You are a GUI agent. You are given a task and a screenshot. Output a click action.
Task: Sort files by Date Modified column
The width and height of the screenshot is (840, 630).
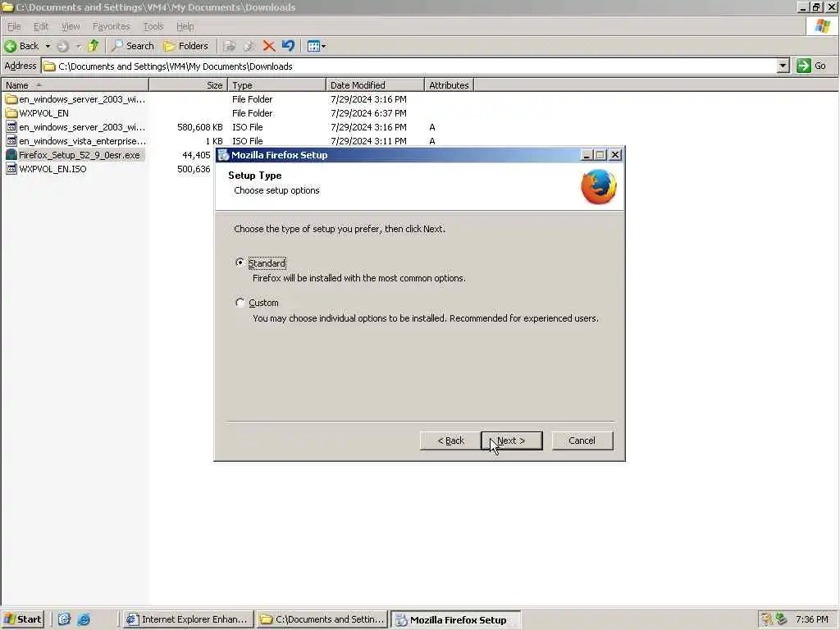click(x=375, y=85)
